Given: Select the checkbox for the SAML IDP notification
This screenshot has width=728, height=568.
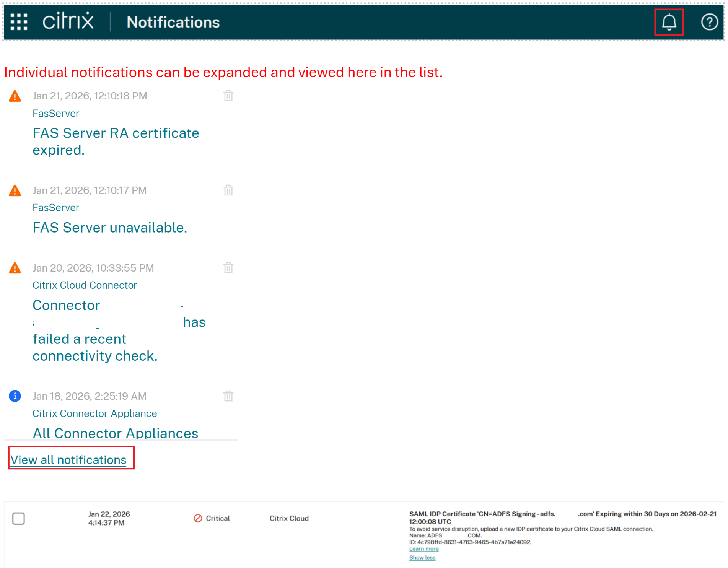Looking at the screenshot, I should point(18,518).
